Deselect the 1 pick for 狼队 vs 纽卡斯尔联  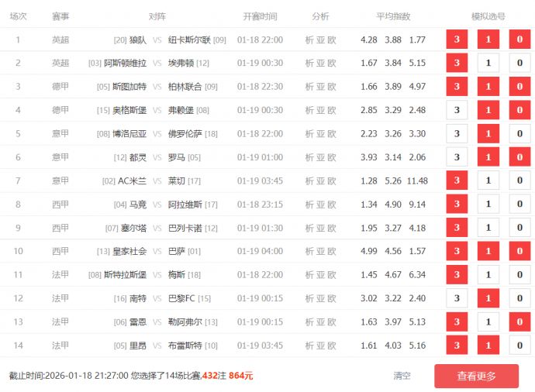pos(488,40)
